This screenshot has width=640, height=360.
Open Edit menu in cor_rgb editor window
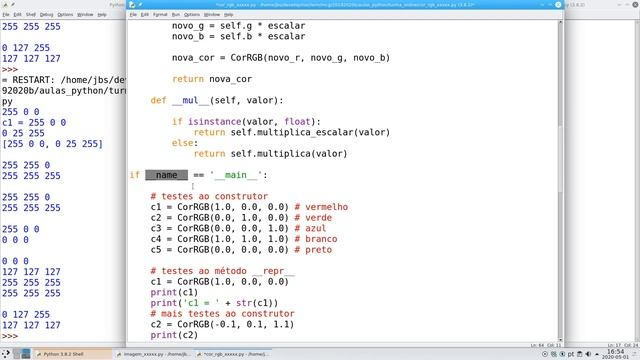coord(144,14)
